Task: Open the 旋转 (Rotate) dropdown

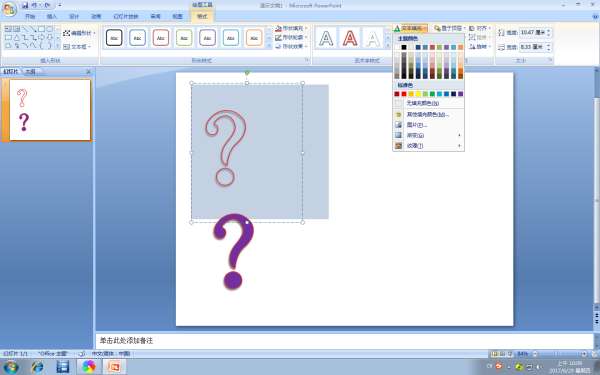Action: (480, 47)
